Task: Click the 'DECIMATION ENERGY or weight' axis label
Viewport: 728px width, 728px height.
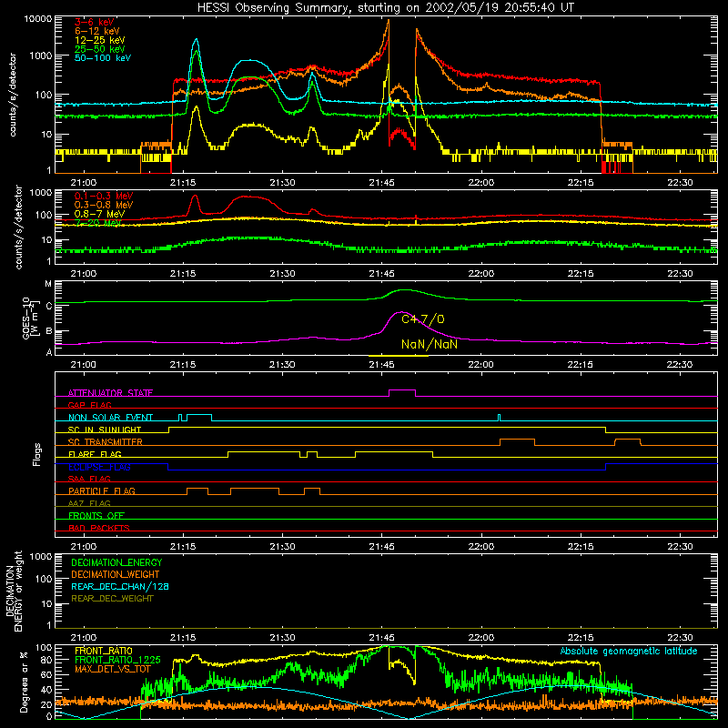Action: [14, 591]
